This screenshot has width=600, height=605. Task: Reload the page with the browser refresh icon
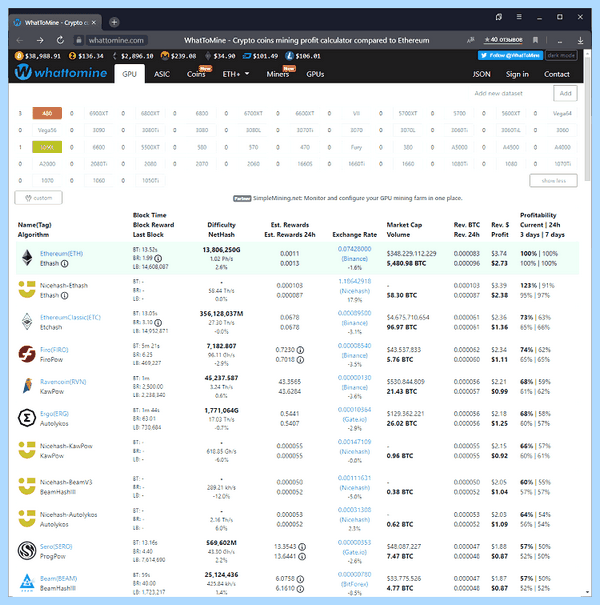60,40
